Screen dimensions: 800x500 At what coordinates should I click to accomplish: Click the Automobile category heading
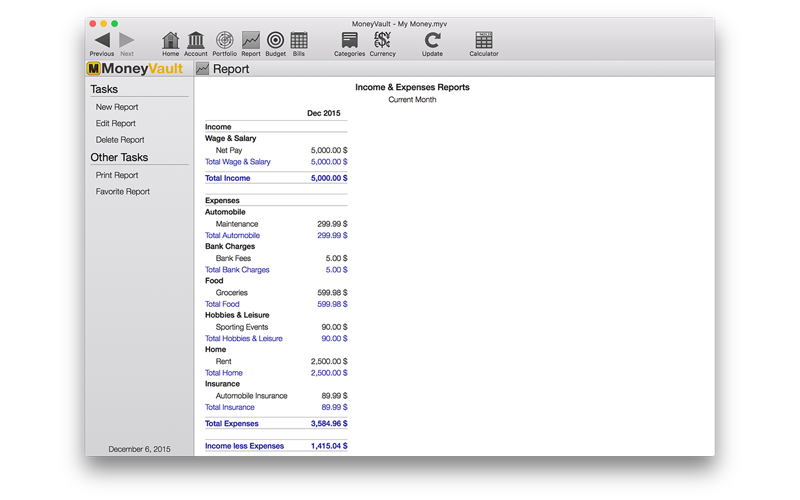[225, 212]
